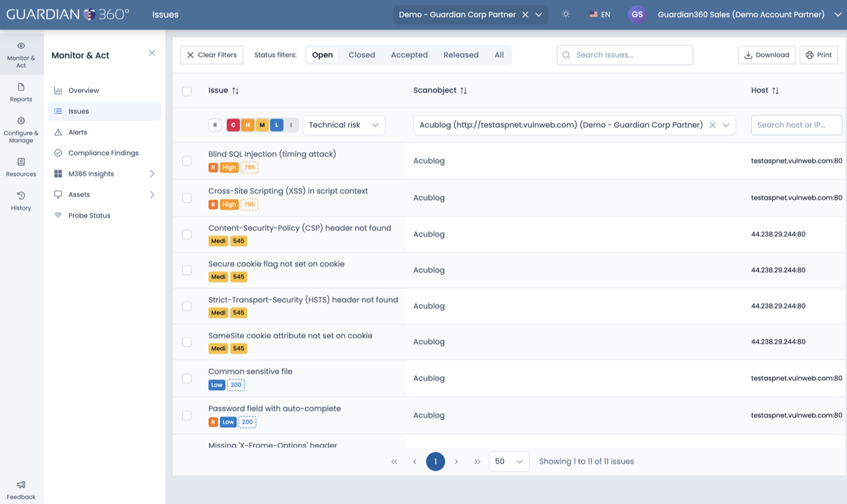Open the Technical risk dropdown
Screen dimensions: 847x504
tap(344, 125)
